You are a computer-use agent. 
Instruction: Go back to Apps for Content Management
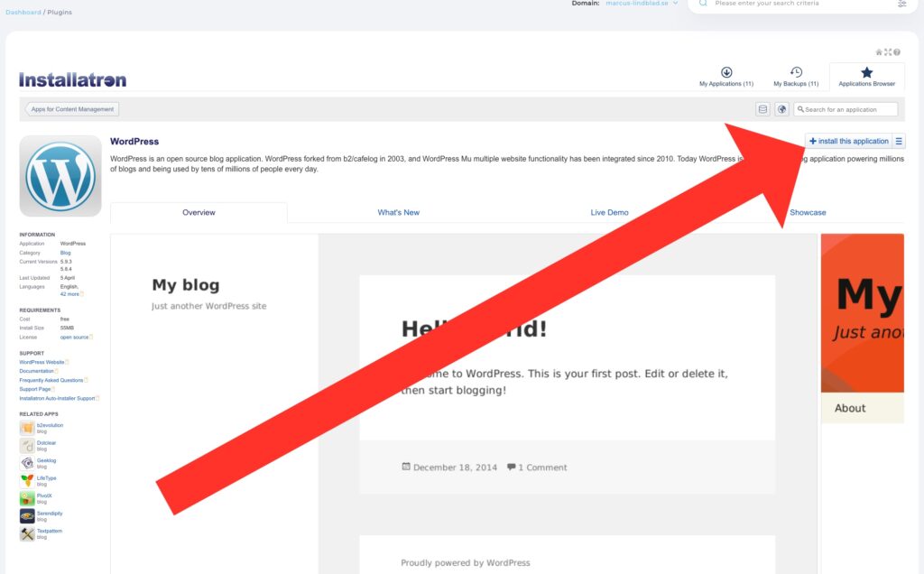pyautogui.click(x=72, y=109)
